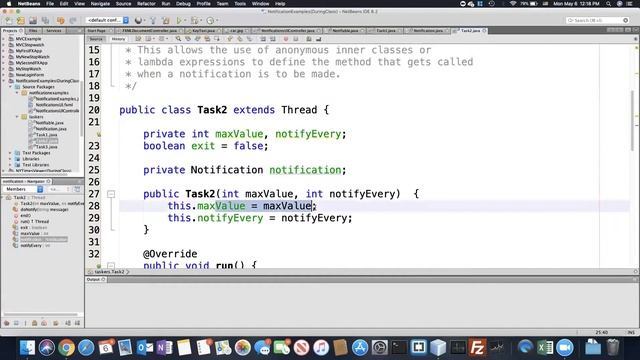Open the Tools menu
Image resolution: width=640 pixels, height=360 pixels.
coord(240,4)
